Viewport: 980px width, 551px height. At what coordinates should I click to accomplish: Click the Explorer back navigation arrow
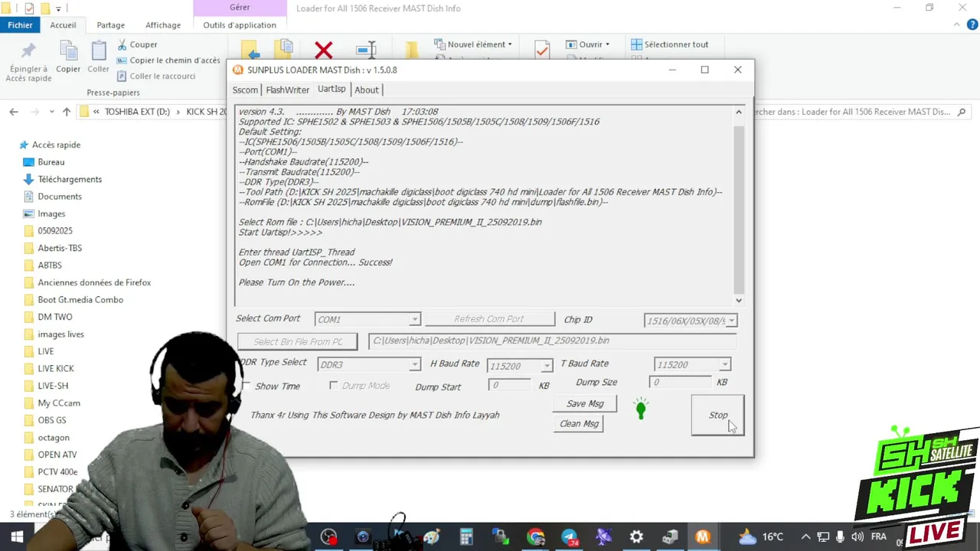(14, 112)
